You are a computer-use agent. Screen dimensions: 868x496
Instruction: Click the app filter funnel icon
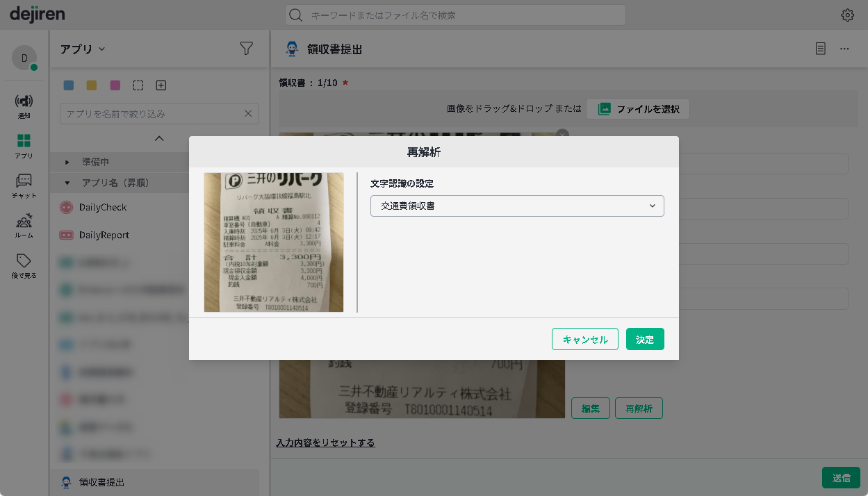tap(246, 48)
